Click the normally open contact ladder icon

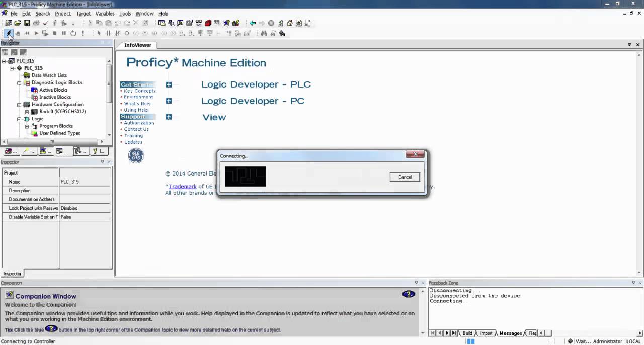pos(108,33)
